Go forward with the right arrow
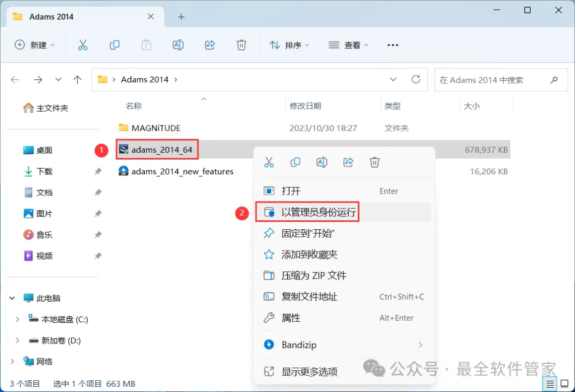This screenshot has height=392, width=575. click(x=38, y=79)
